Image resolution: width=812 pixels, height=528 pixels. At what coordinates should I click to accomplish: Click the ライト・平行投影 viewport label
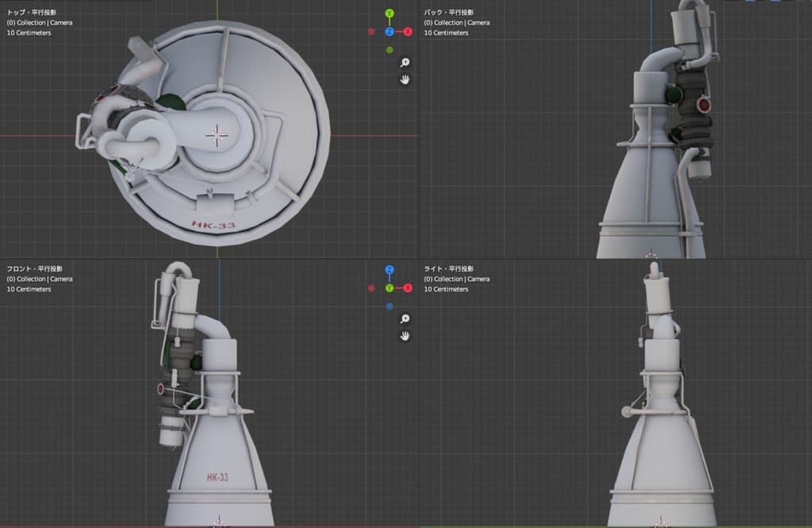[448, 269]
